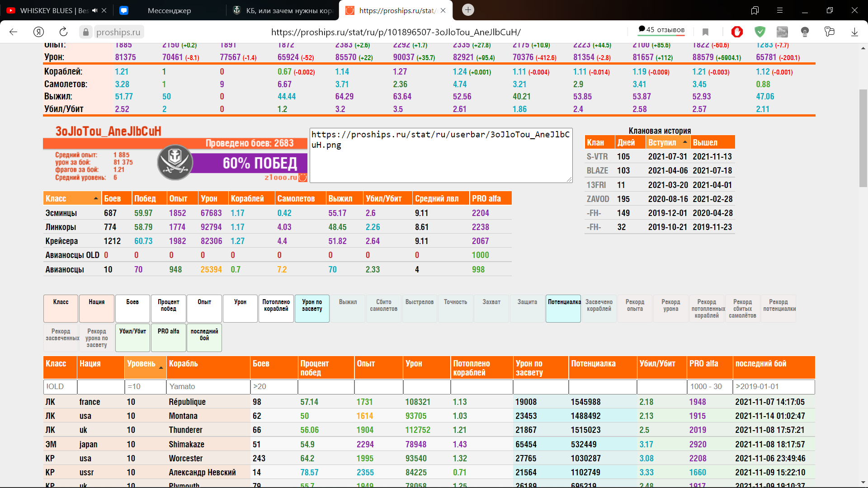Sort clan history by Вступил header arrow
This screenshot has height=488, width=868.
[685, 142]
